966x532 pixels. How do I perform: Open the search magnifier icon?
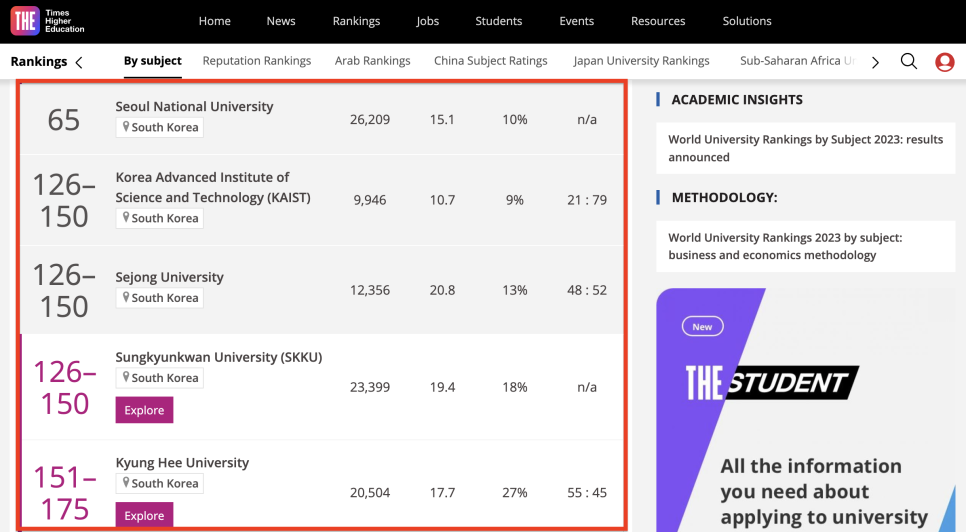click(909, 61)
